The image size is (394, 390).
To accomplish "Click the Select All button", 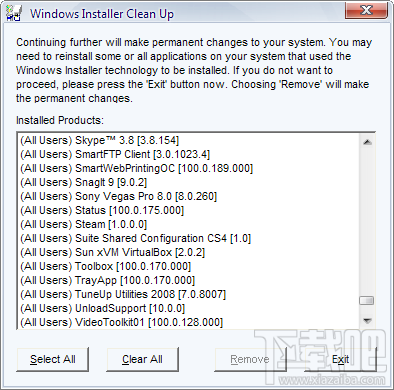I will (53, 359).
